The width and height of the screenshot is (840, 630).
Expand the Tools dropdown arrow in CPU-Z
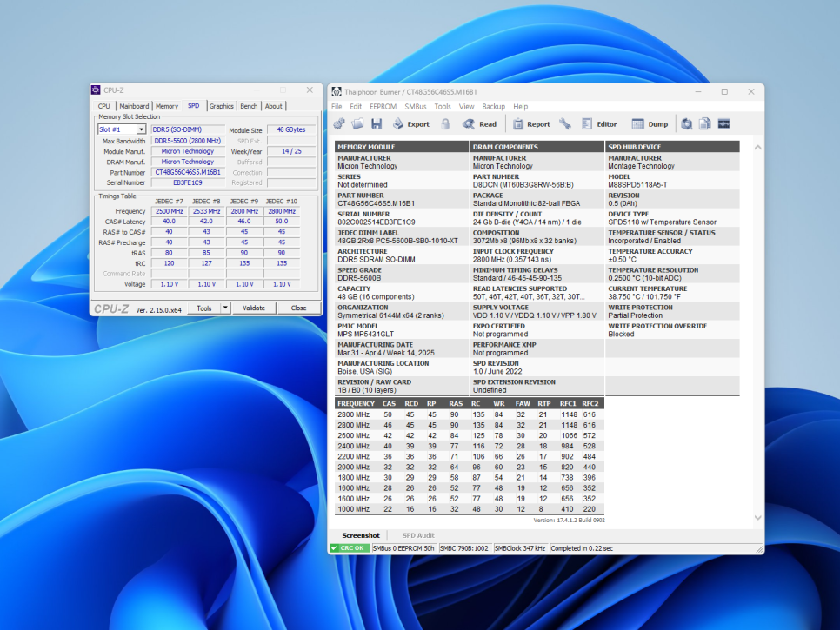point(225,308)
